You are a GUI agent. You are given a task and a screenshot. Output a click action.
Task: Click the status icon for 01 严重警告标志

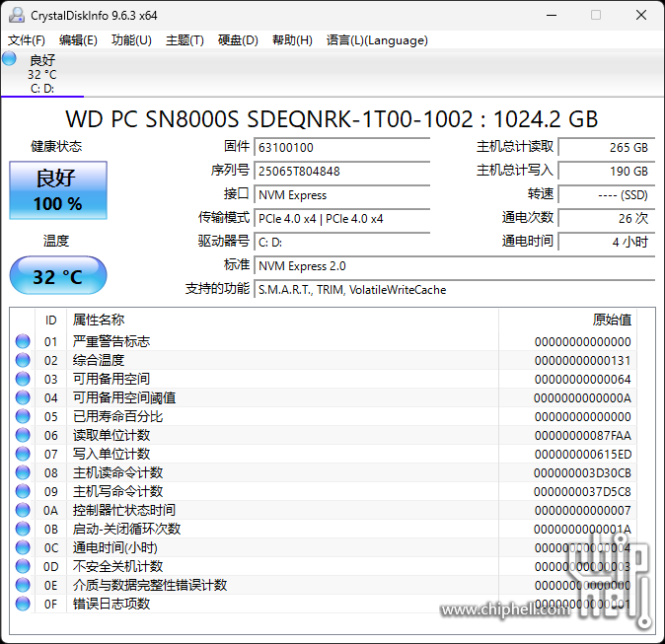tap(23, 341)
